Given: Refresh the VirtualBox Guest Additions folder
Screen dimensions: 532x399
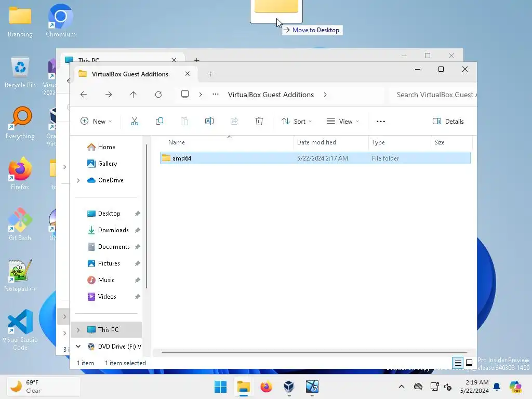Looking at the screenshot, I should 158,95.
